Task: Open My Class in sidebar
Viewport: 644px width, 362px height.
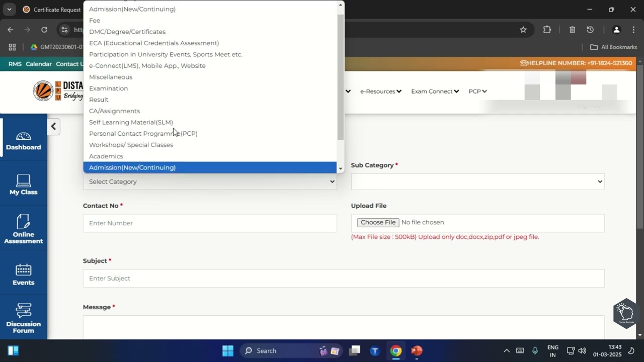Action: pos(23,185)
